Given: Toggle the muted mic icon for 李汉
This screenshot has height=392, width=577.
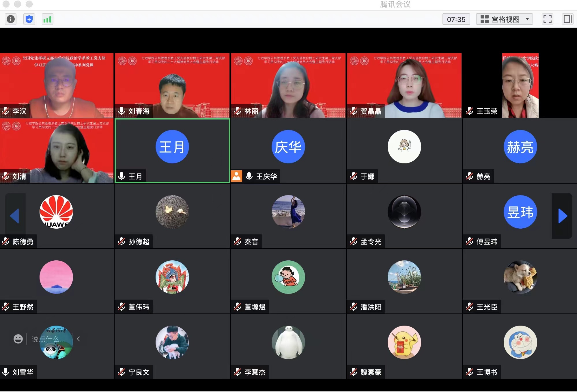Looking at the screenshot, I should (6, 111).
